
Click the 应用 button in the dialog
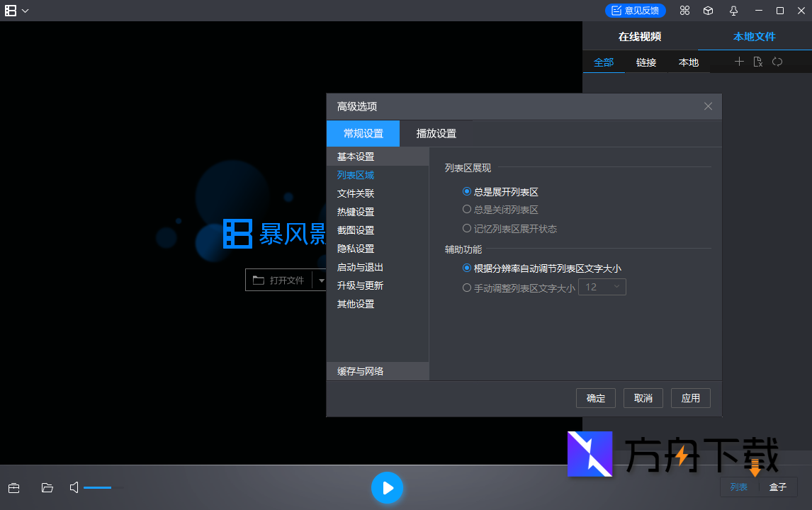(x=690, y=397)
